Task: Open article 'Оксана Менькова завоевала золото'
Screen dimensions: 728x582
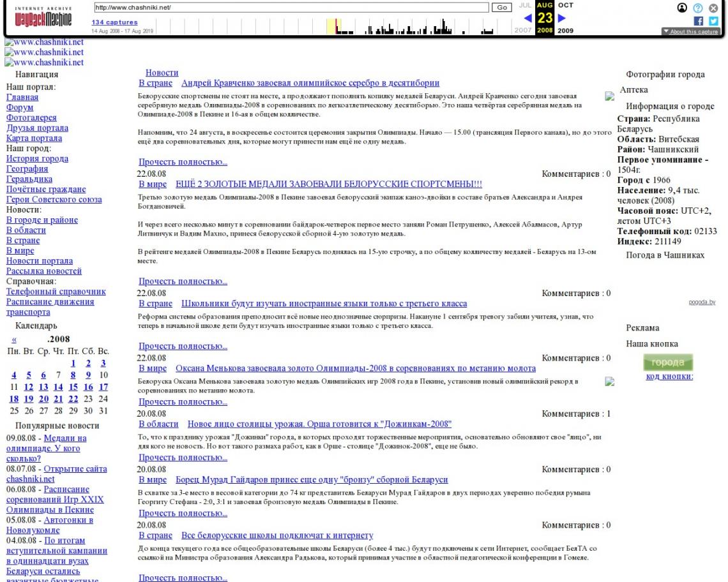Action: (356, 368)
